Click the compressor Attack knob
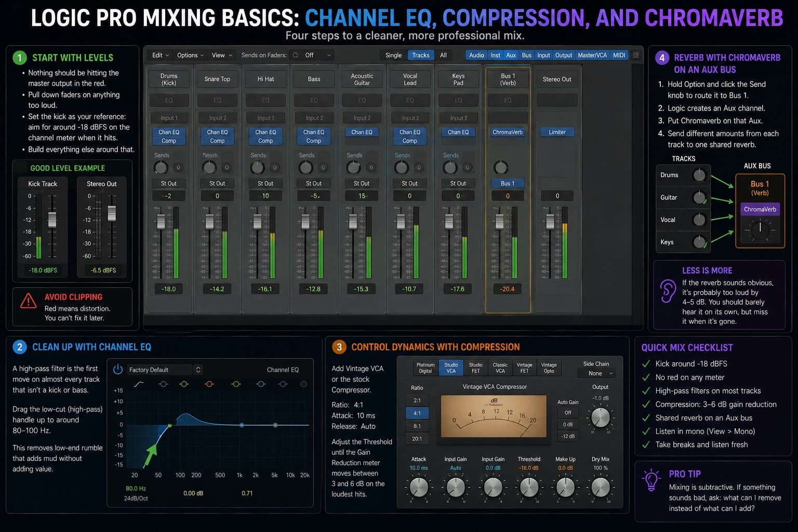Screen dimensions: 798x532 coord(419,487)
